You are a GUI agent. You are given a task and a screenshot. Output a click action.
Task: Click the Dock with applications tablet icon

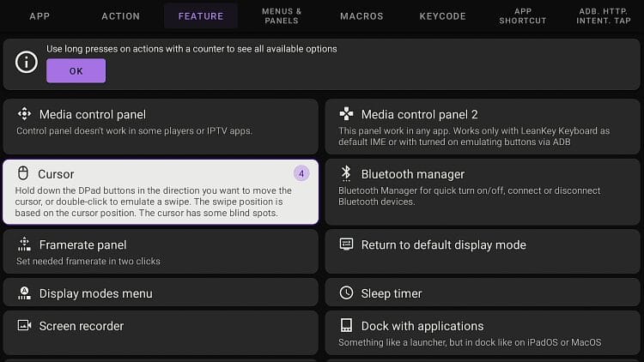point(346,326)
